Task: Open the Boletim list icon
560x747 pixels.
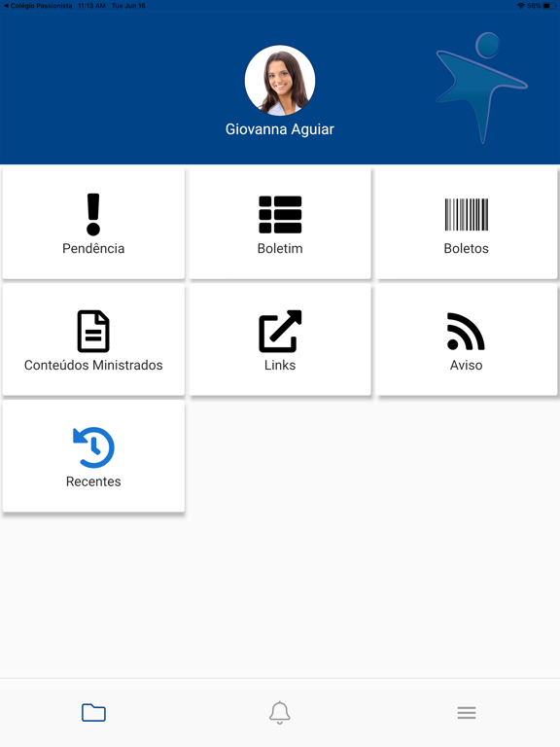Action: point(280,214)
